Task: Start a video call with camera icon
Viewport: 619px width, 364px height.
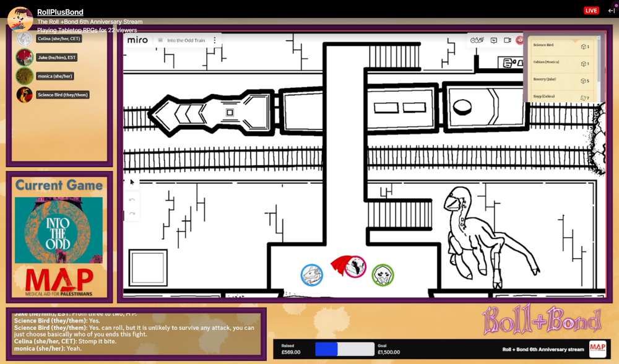Action: pyautogui.click(x=508, y=40)
